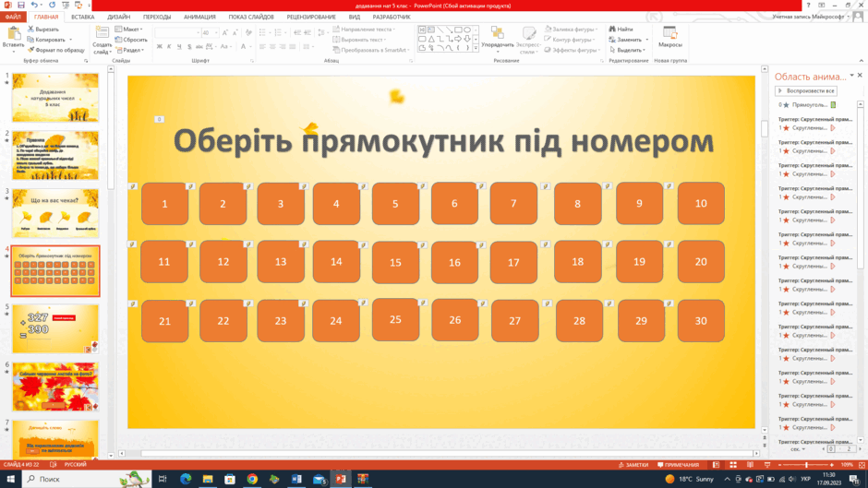Undo the last action

pyautogui.click(x=34, y=5)
